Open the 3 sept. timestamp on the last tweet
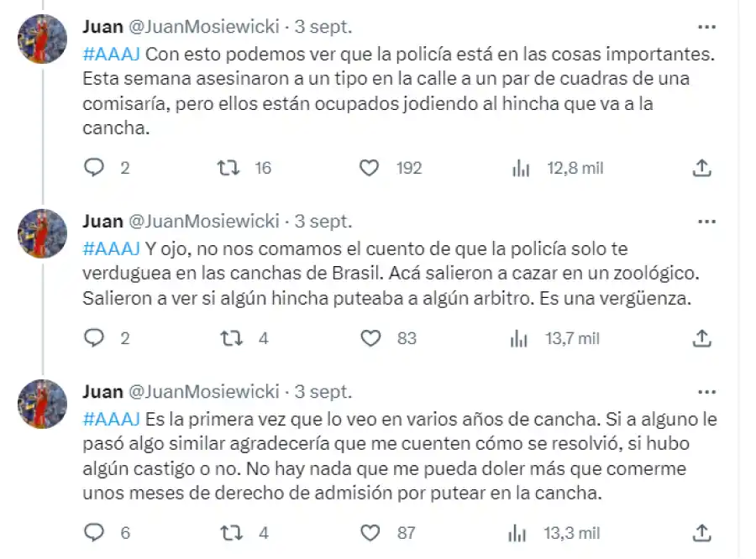This screenshot has width=756, height=559. coord(323,389)
